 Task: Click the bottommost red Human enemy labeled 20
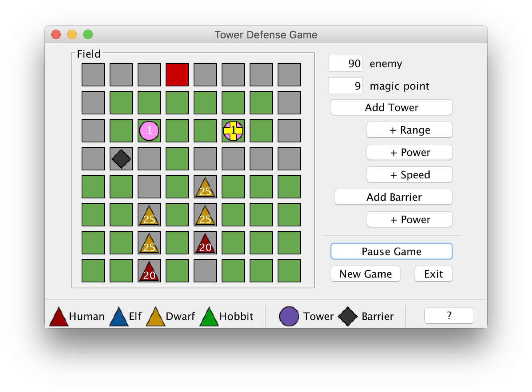(x=149, y=271)
